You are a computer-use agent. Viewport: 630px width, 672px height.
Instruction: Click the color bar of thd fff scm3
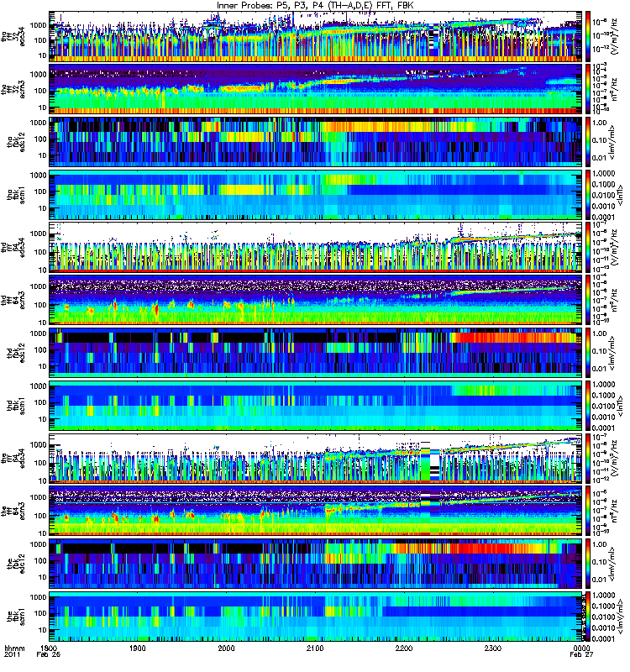tap(587, 300)
